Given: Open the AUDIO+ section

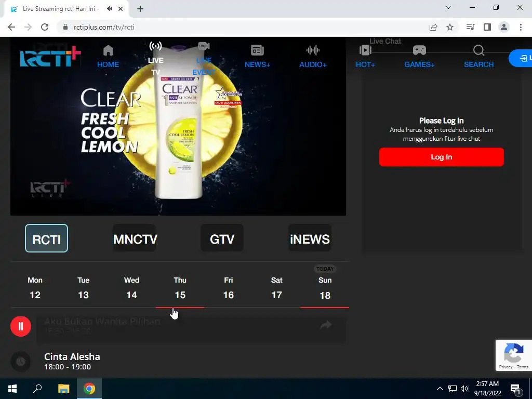Looking at the screenshot, I should click(313, 56).
